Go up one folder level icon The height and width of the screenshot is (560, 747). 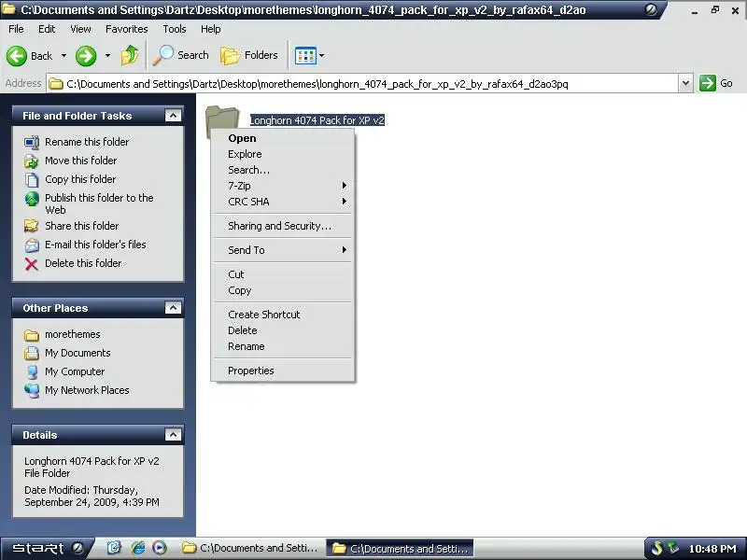click(129, 55)
